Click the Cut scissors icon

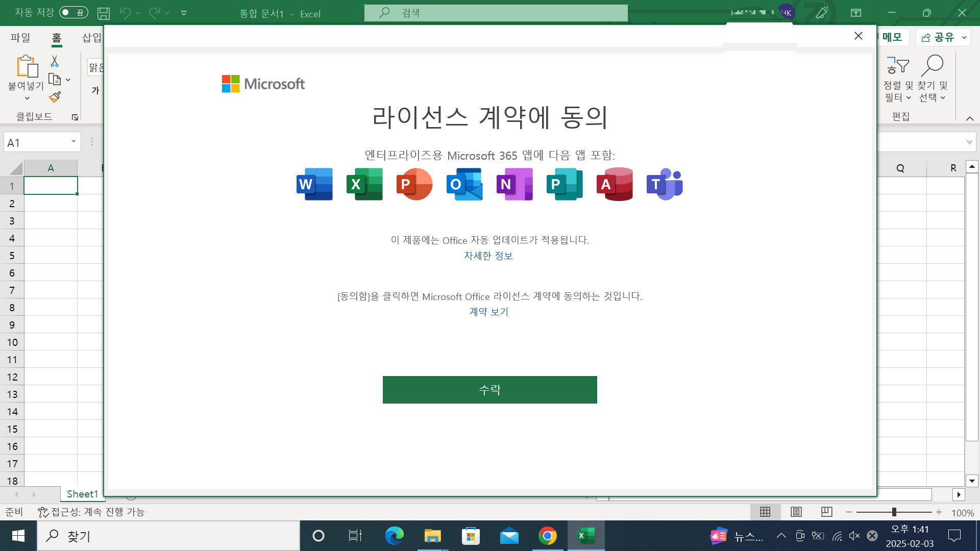click(55, 61)
